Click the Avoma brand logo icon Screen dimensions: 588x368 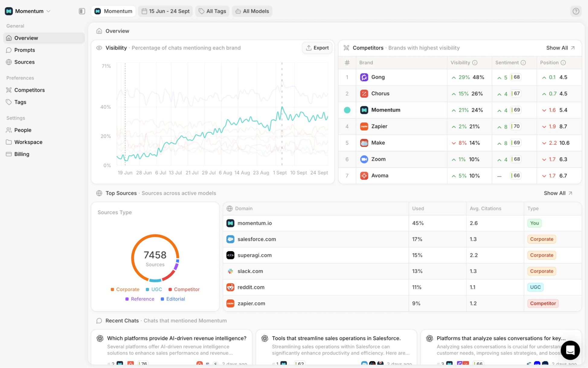(364, 176)
